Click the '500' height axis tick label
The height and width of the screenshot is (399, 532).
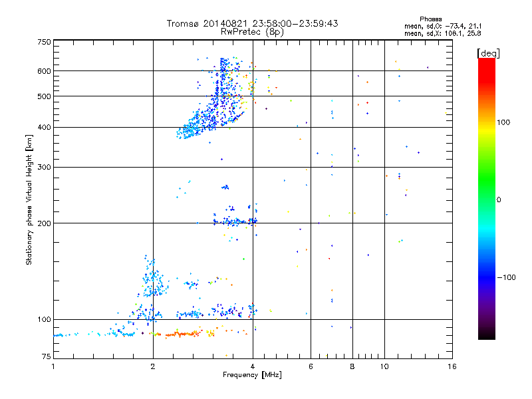(44, 96)
